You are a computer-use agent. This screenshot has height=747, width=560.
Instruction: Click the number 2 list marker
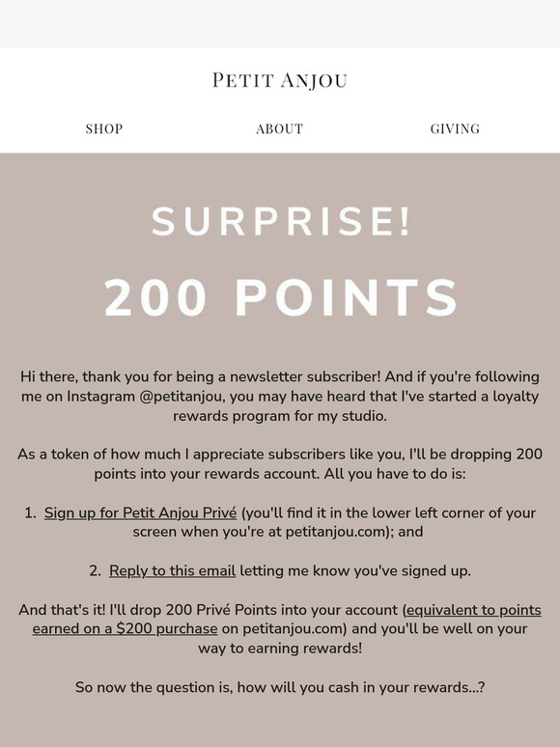coord(95,570)
